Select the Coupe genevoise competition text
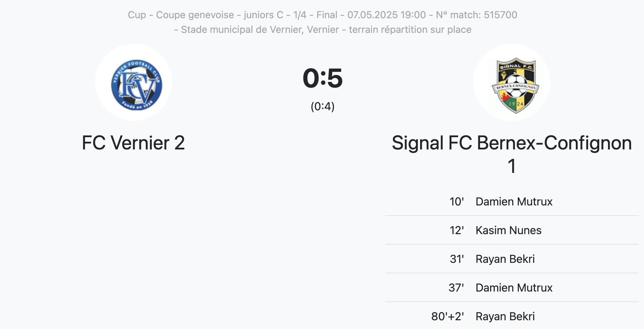 tap(195, 15)
